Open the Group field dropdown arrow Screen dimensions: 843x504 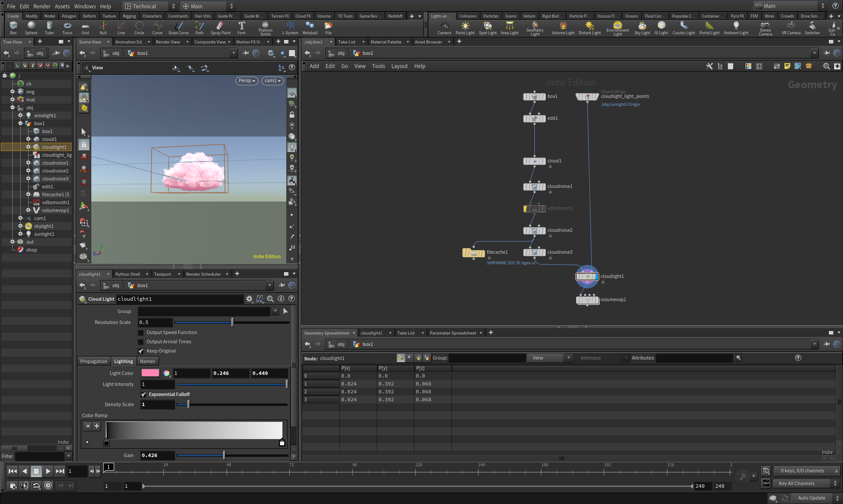(275, 311)
